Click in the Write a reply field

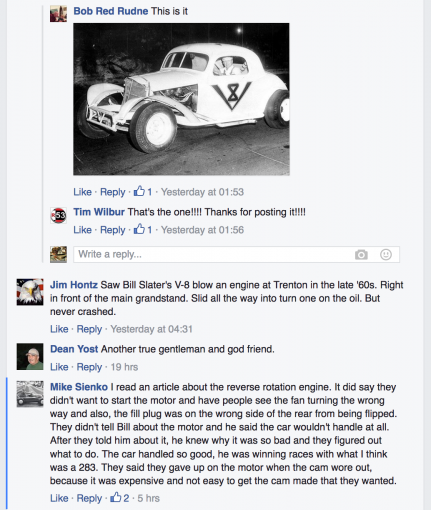pyautogui.click(x=236, y=255)
